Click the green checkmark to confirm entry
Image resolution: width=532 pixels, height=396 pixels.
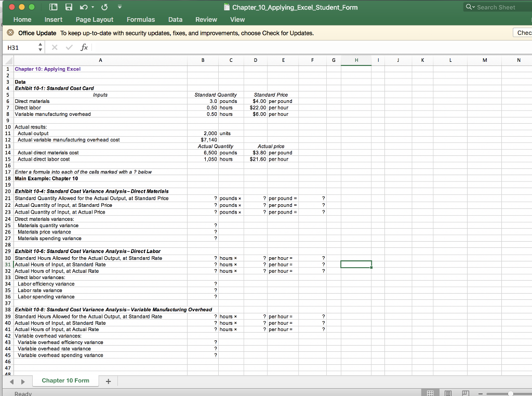pos(69,47)
